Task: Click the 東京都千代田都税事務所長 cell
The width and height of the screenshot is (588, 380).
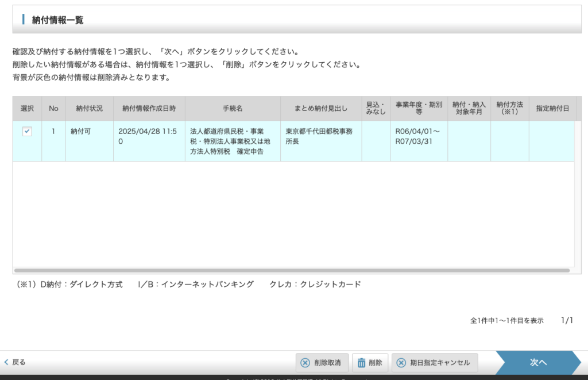Action: point(319,136)
